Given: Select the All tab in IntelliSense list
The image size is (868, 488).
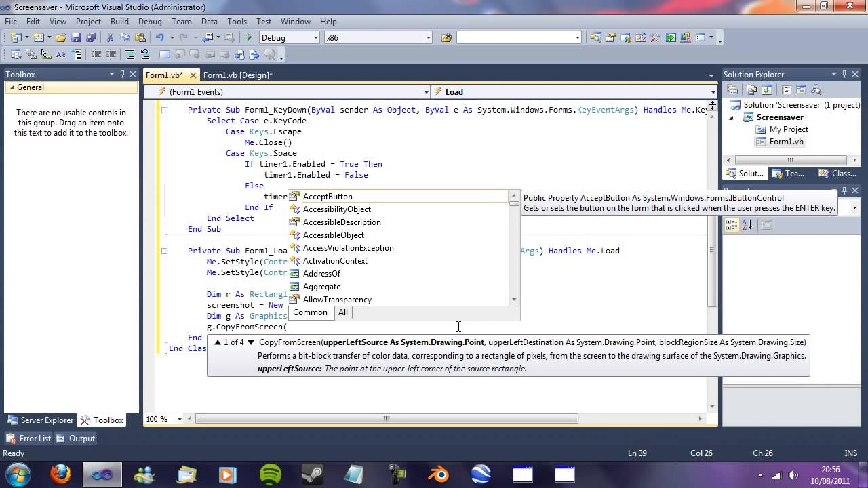Looking at the screenshot, I should (343, 312).
